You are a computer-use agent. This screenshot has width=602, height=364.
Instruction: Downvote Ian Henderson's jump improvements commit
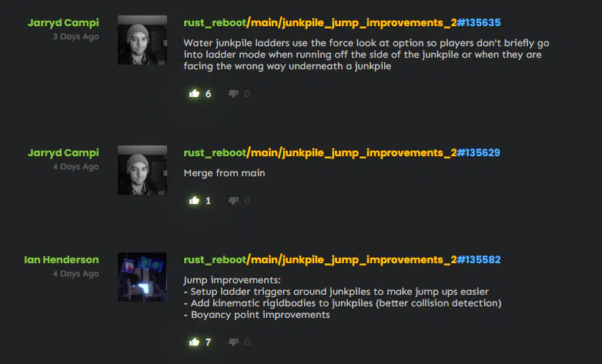tap(233, 342)
